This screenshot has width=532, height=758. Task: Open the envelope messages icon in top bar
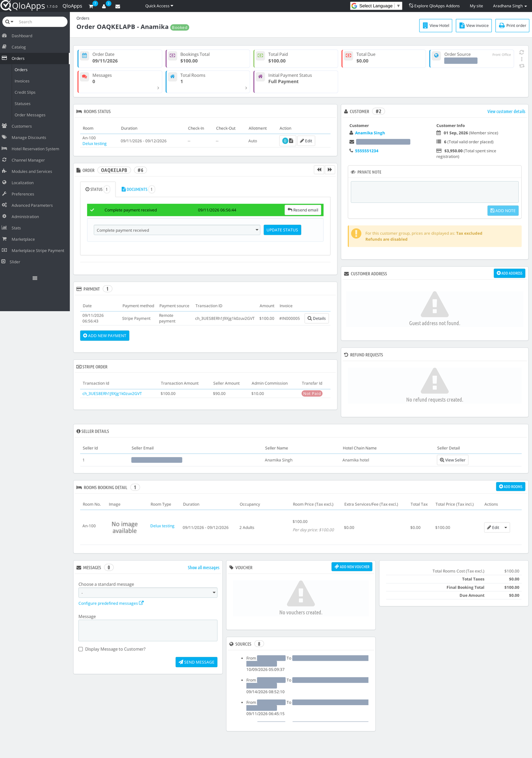(x=118, y=6)
